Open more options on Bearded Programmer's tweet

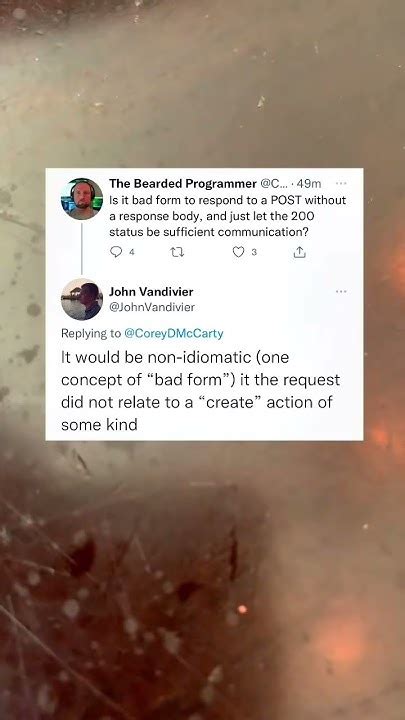click(341, 183)
